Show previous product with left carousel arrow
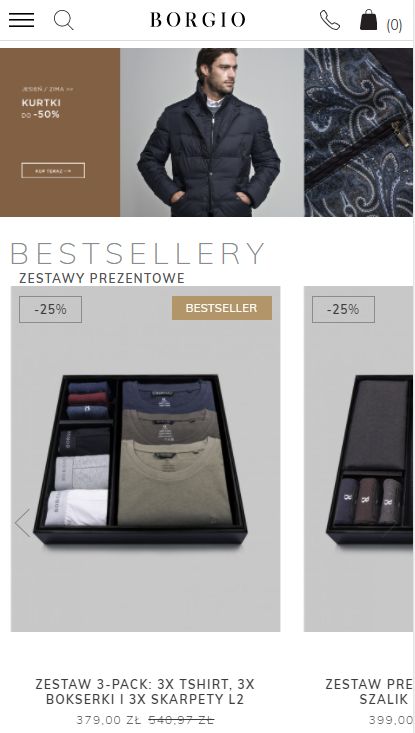The width and height of the screenshot is (415, 733). click(x=22, y=523)
